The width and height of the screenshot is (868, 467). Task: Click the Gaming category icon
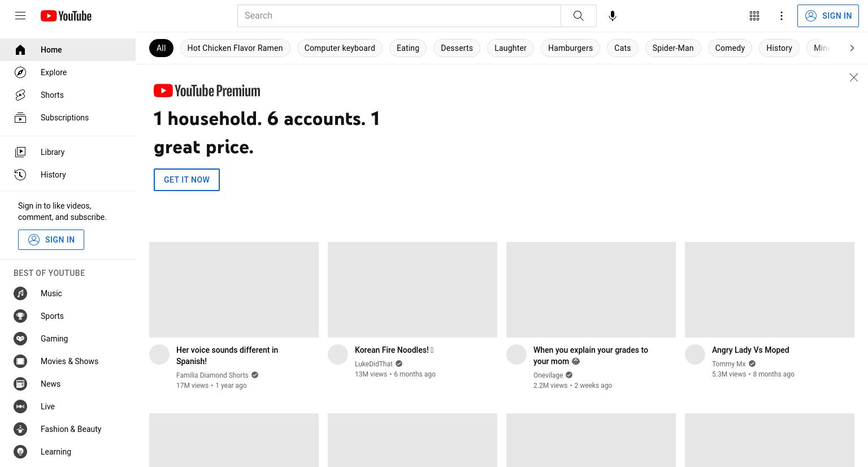(x=20, y=339)
